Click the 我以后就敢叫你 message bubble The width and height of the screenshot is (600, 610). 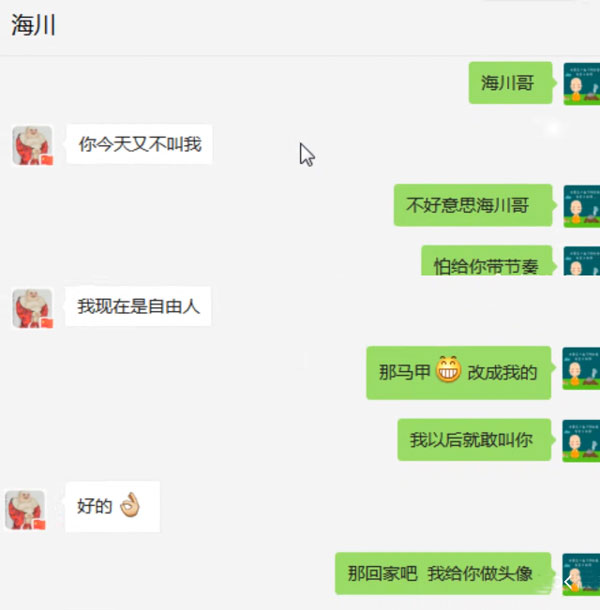click(474, 440)
